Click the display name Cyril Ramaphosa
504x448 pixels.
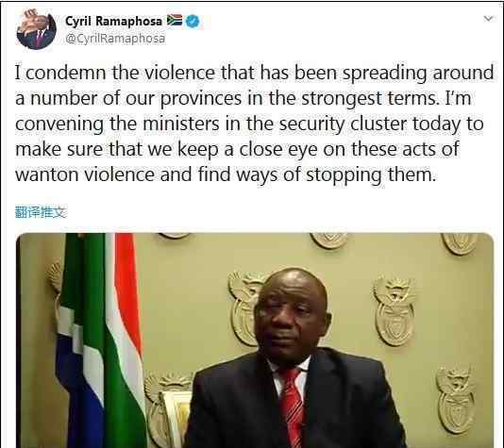pos(114,21)
